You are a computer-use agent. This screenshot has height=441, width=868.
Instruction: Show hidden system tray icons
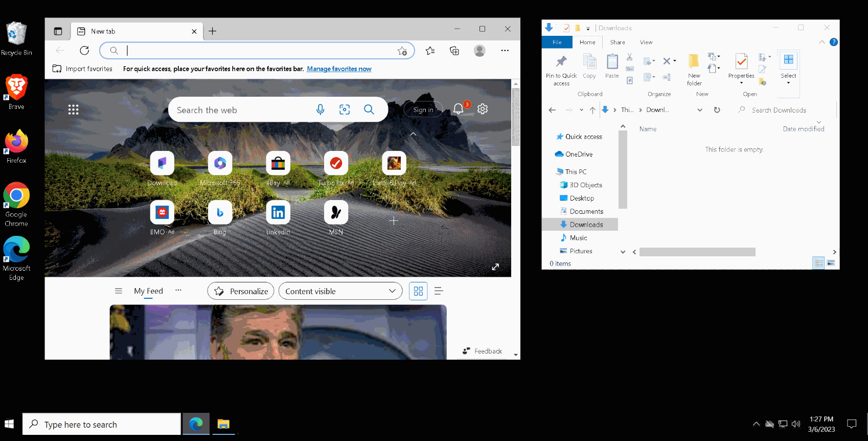point(757,424)
